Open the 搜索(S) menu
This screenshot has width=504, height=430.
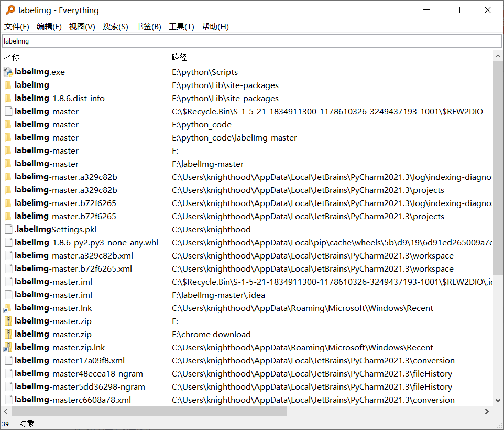pos(115,27)
